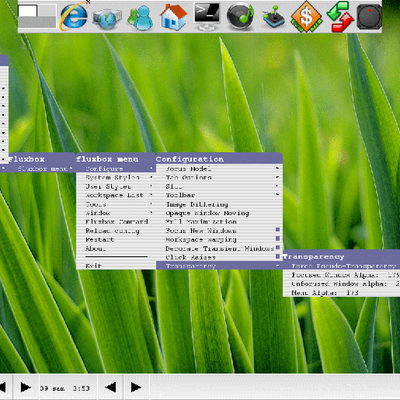Select the white workspace pager box
This screenshot has height=400, width=400.
coord(27,11)
